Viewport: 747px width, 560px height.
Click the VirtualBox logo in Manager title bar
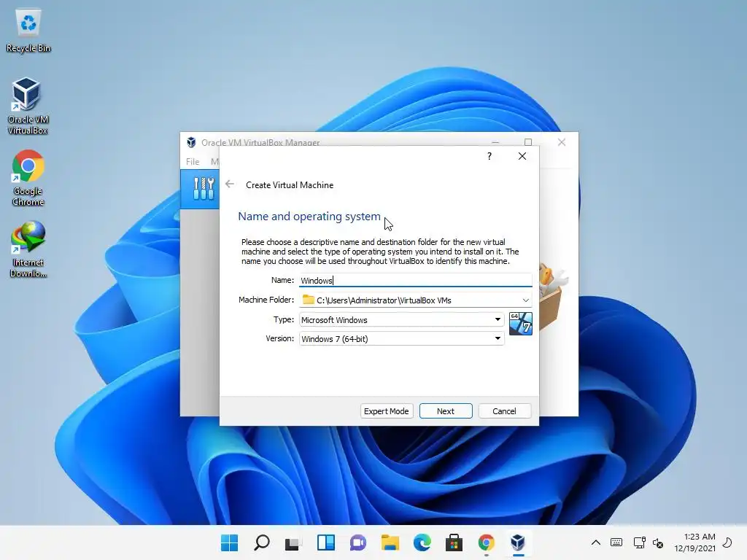click(191, 142)
